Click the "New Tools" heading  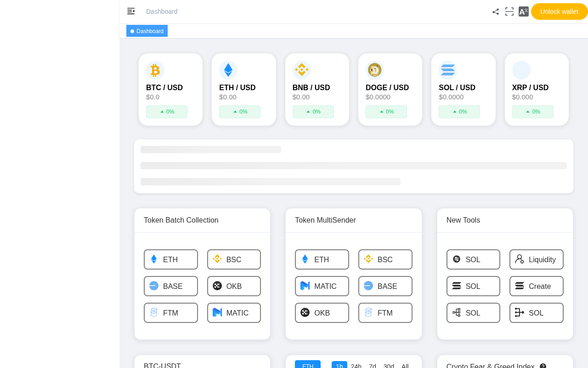click(463, 220)
